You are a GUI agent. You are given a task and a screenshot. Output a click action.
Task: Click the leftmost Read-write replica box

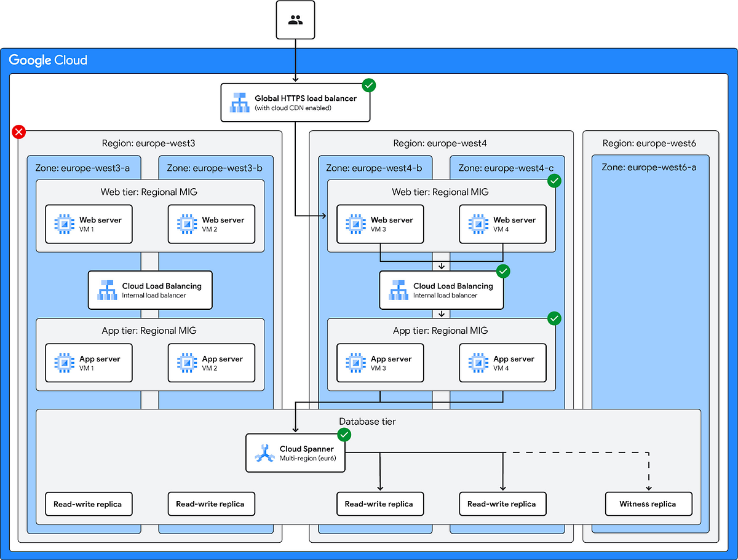[x=89, y=503]
